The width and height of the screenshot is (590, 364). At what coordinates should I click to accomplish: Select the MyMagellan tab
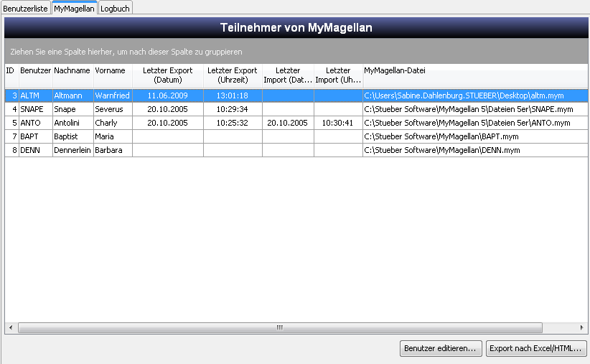coord(74,8)
